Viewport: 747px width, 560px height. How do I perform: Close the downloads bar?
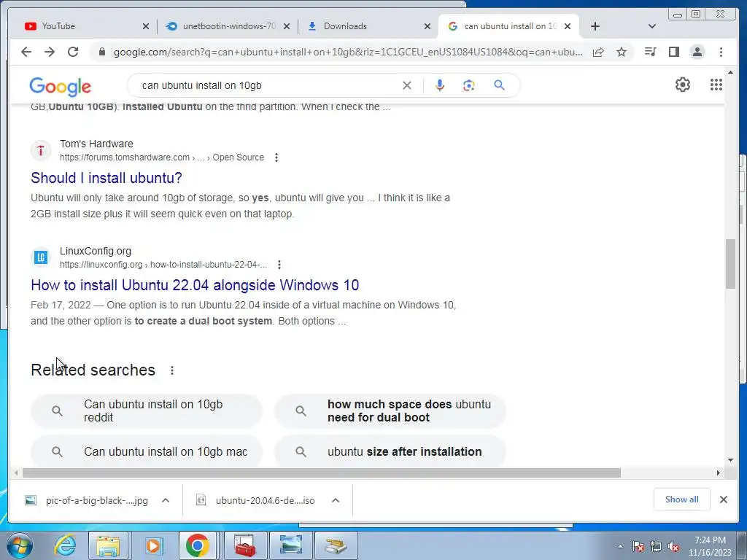point(723,499)
